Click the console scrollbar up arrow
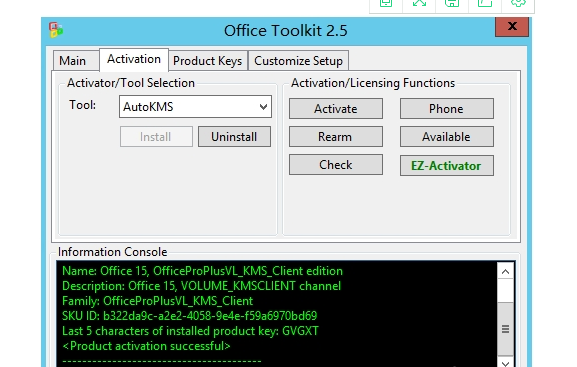The width and height of the screenshot is (577, 367). (x=505, y=272)
